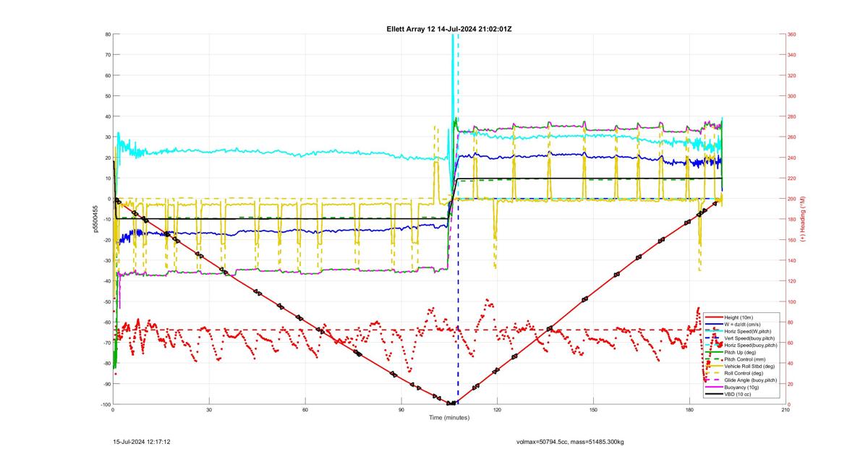The image size is (868, 454).
Task: Click the '40' tick on left axis
Action: [x=107, y=116]
